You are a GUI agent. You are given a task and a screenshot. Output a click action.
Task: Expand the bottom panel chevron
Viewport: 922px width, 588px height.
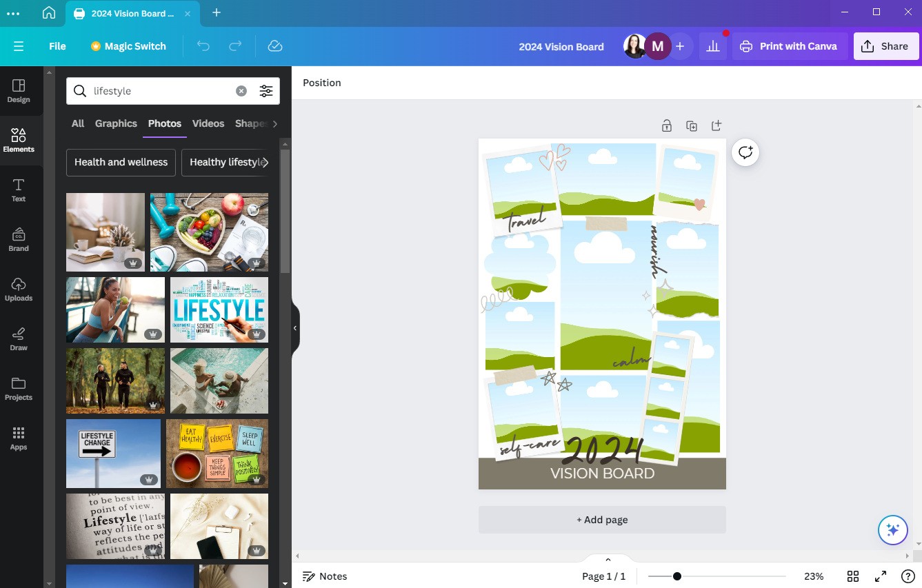[608, 558]
